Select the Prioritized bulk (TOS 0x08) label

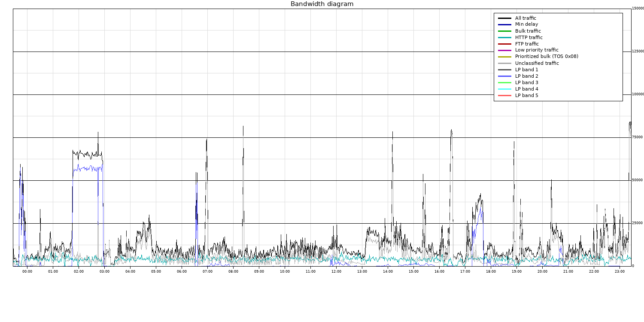click(547, 57)
